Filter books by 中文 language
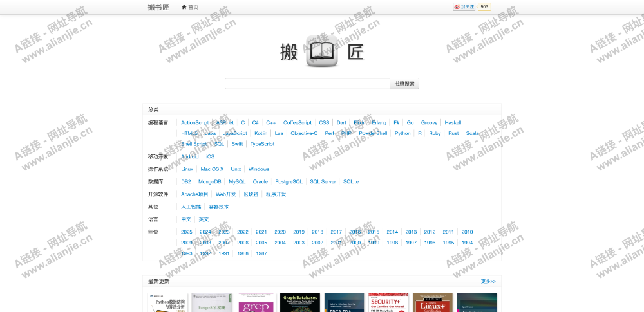 point(186,219)
